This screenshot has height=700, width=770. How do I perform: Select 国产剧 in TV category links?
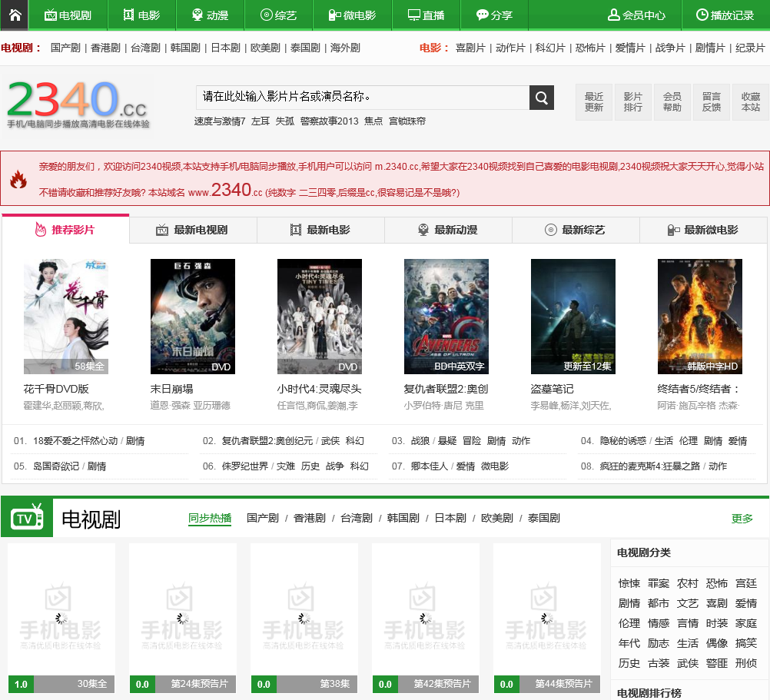coord(65,48)
